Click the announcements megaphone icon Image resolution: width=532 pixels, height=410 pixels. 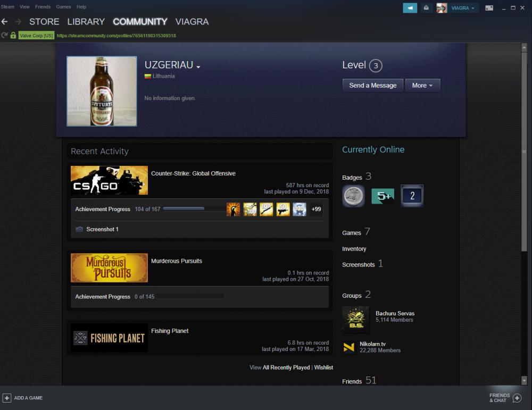(410, 8)
